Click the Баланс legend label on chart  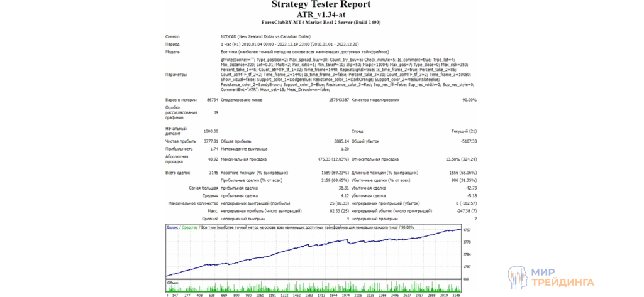(172, 227)
